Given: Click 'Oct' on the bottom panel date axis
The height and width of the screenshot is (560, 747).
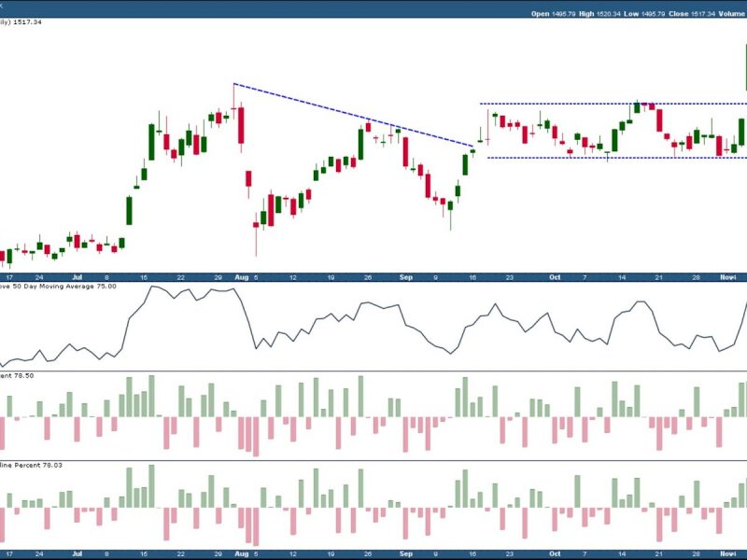Looking at the screenshot, I should coord(555,553).
